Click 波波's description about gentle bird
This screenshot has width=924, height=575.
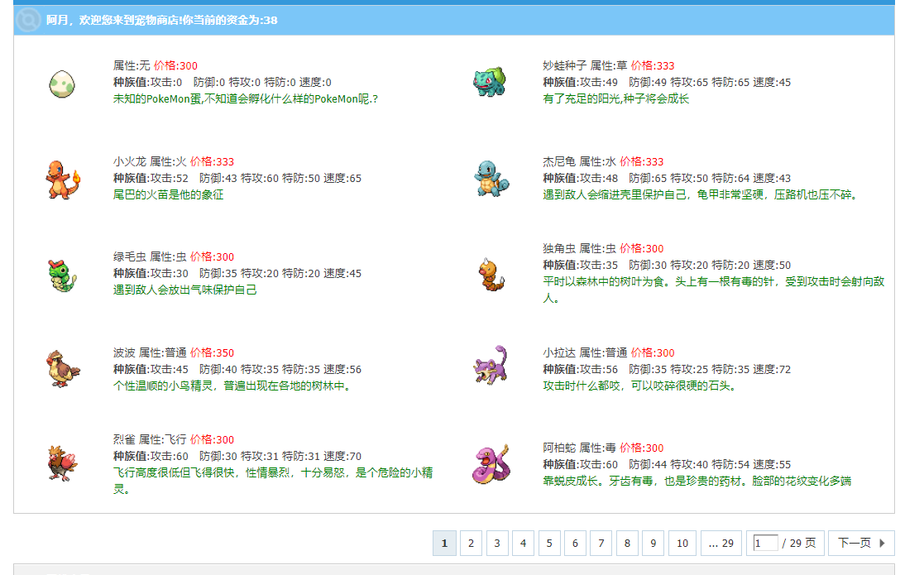(232, 386)
